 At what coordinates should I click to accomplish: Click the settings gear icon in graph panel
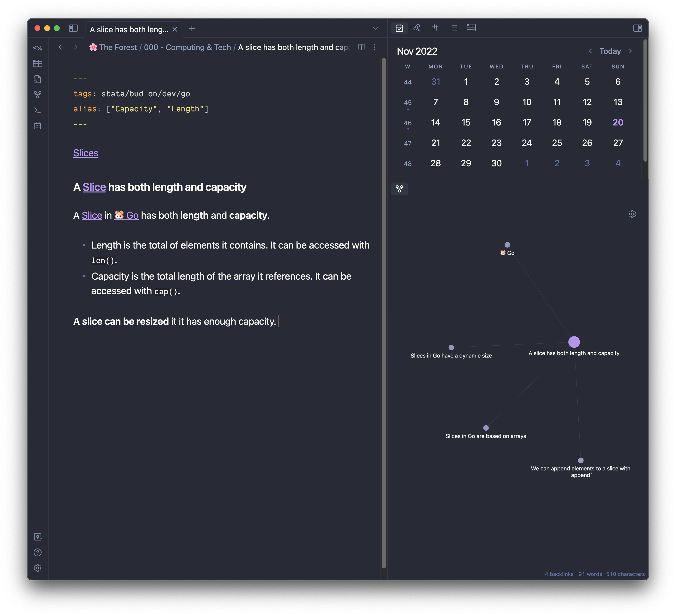coord(632,214)
